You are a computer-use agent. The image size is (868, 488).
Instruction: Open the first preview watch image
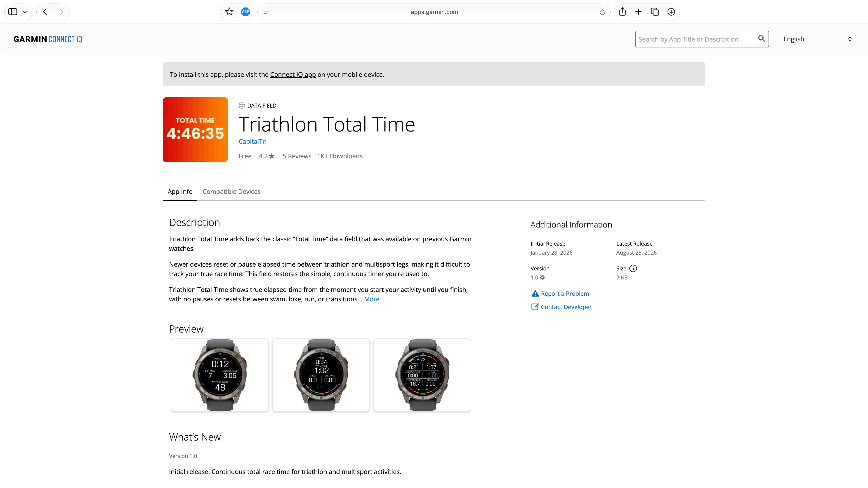tap(220, 375)
